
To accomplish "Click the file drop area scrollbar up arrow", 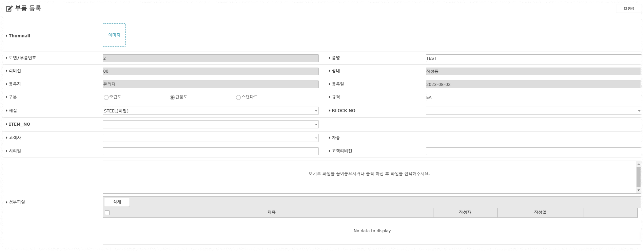I will click(x=639, y=164).
